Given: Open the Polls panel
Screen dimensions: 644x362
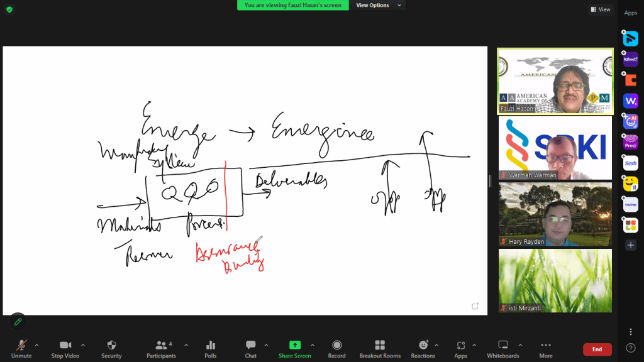Looking at the screenshot, I should click(210, 349).
